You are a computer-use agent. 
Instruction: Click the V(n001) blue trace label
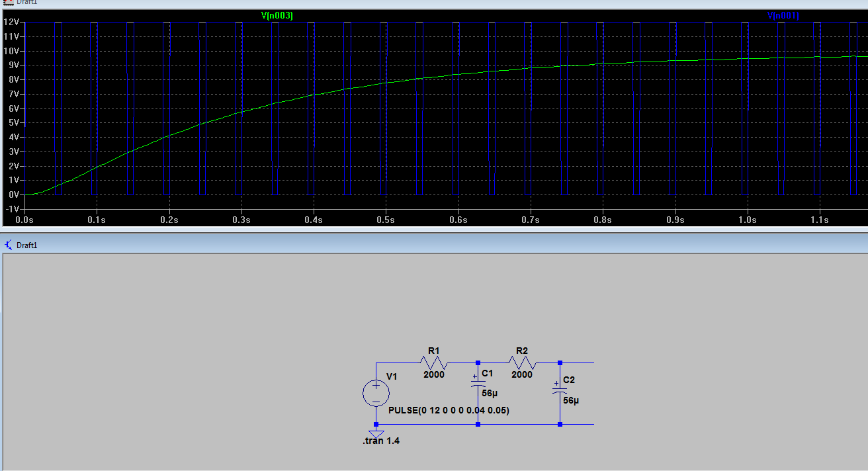pyautogui.click(x=783, y=15)
